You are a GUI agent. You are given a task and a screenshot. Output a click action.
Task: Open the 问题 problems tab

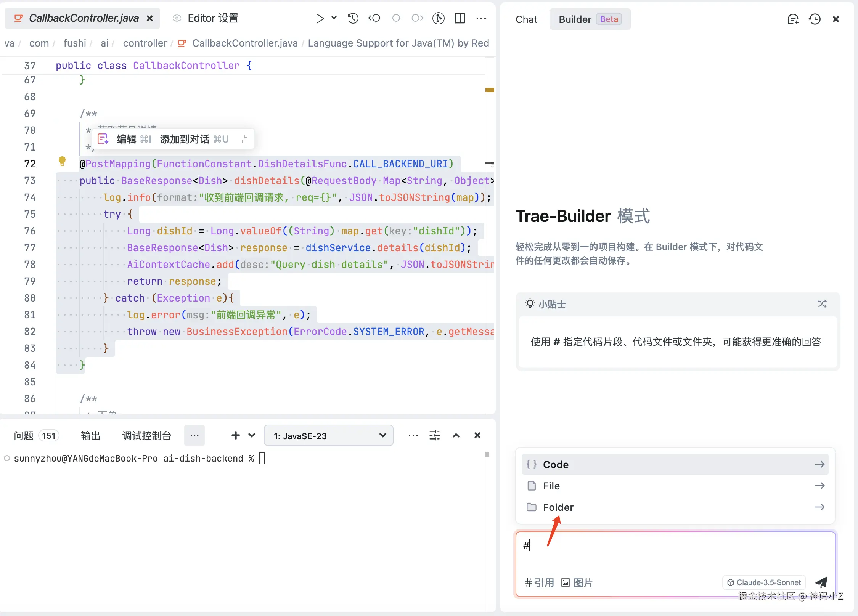pos(24,436)
